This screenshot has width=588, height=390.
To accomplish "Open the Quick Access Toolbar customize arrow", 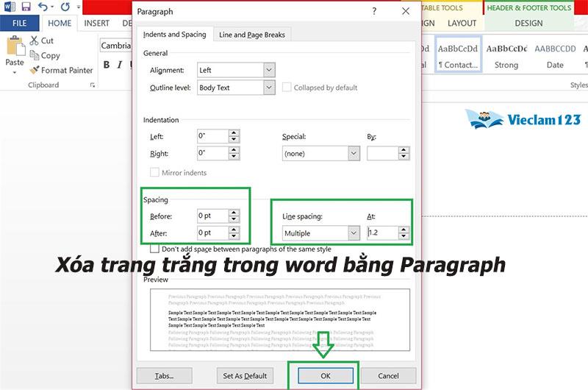I will (x=79, y=7).
